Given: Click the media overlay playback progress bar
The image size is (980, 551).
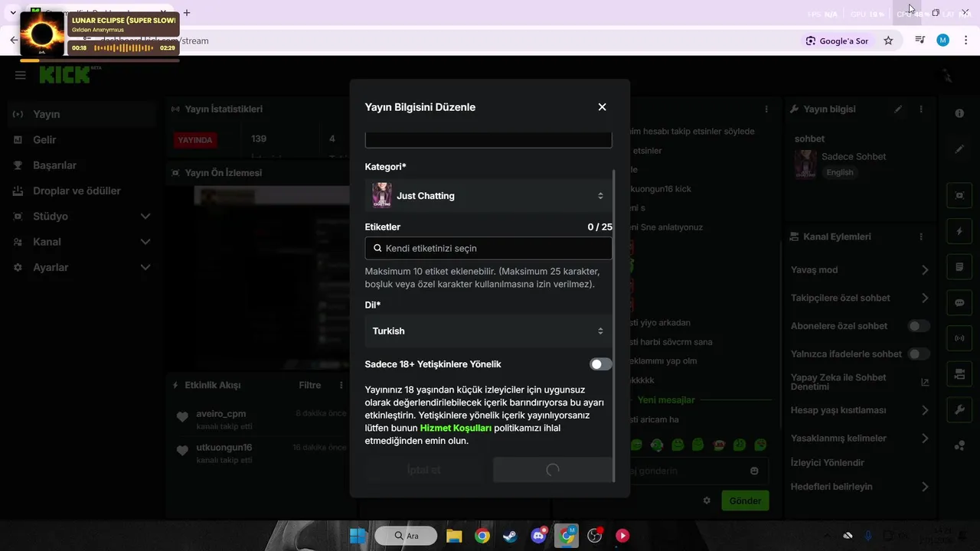Looking at the screenshot, I should click(x=100, y=60).
